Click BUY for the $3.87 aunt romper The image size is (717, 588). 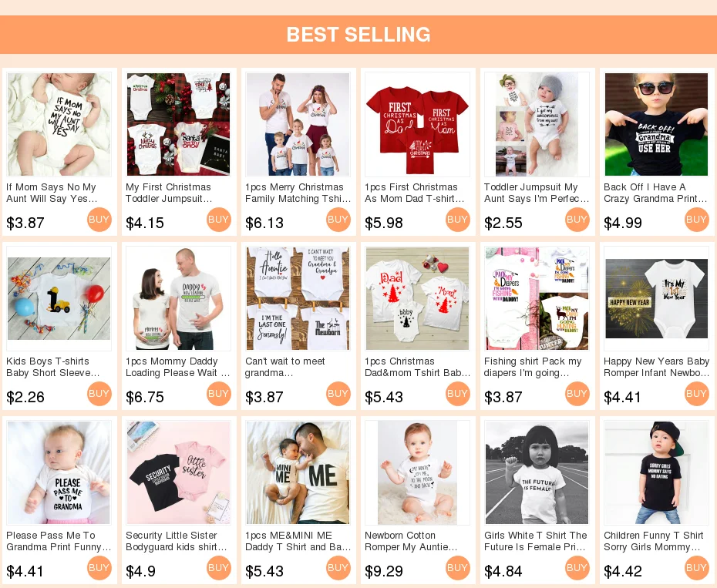pos(99,220)
